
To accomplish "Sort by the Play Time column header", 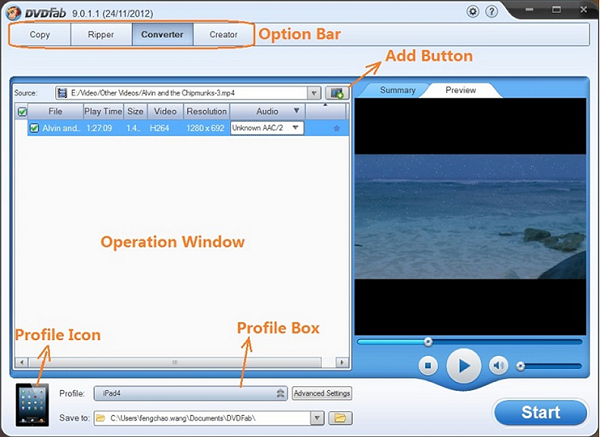I will pyautogui.click(x=103, y=111).
